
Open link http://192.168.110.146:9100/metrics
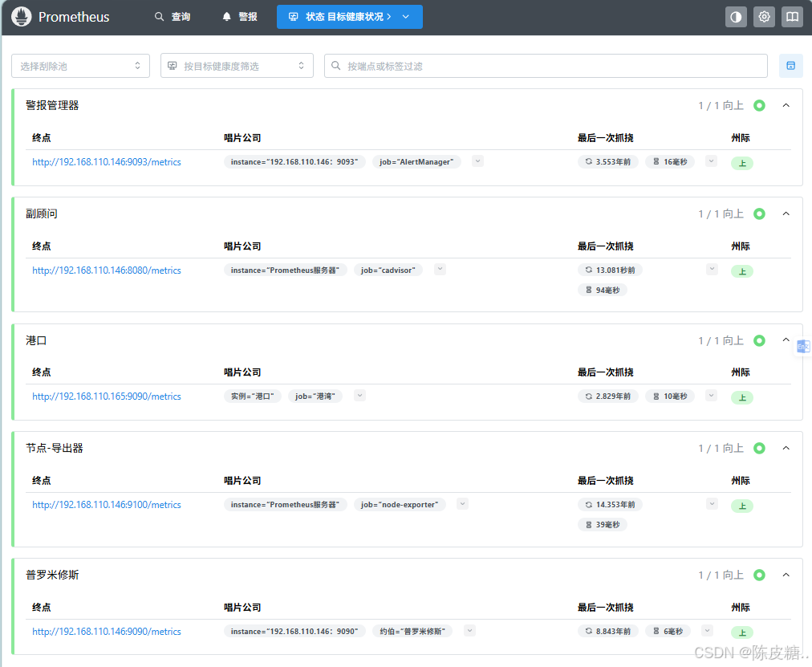point(107,505)
